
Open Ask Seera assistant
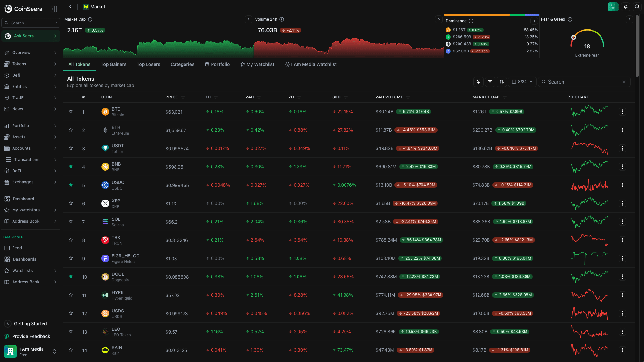pos(31,36)
